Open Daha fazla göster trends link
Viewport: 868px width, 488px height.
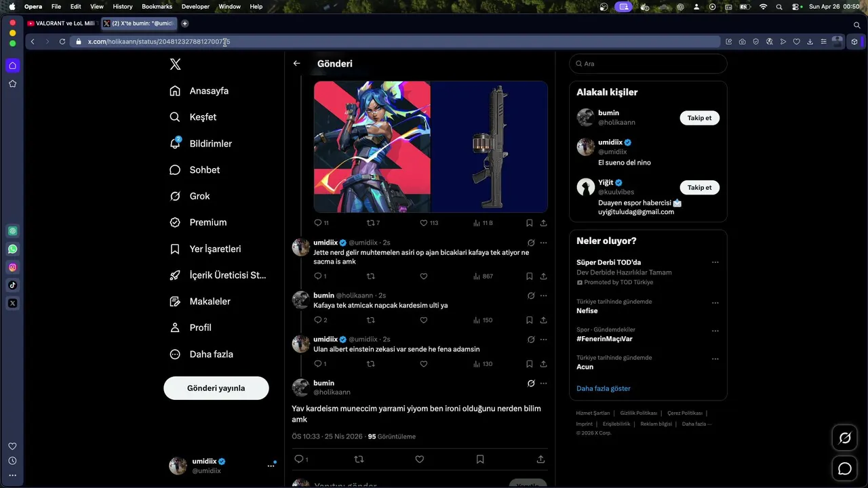pyautogui.click(x=604, y=388)
